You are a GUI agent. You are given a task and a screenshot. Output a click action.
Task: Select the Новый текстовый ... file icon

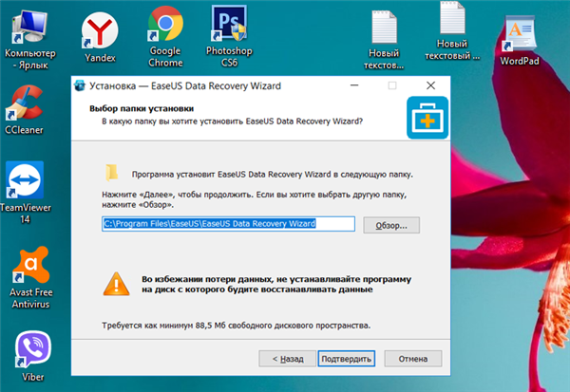coord(452,31)
